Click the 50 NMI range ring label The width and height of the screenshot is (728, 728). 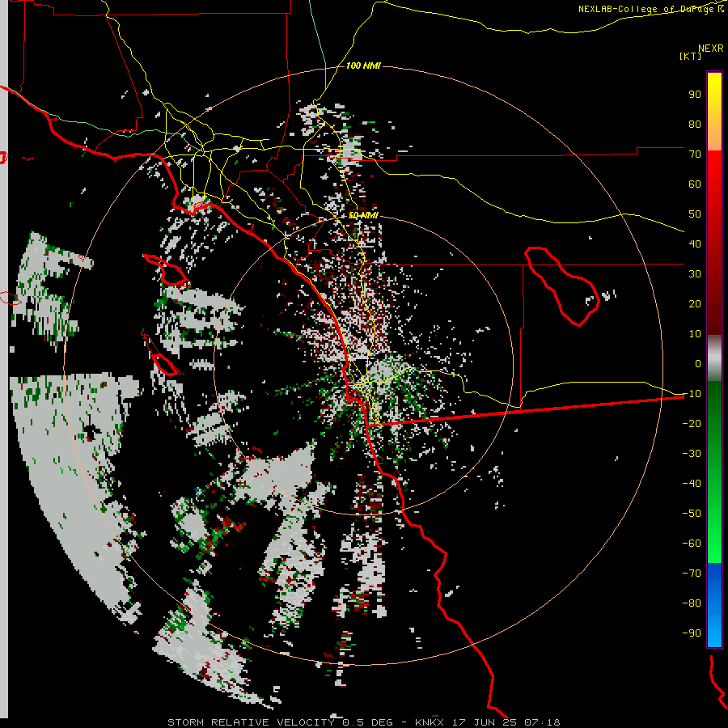point(363,216)
